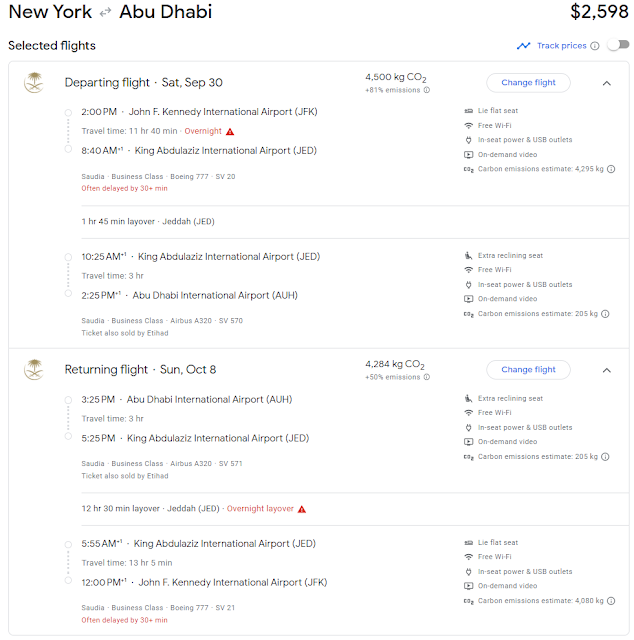This screenshot has height=640, width=634.
Task: Toggle the Track prices switch
Action: pyautogui.click(x=618, y=44)
